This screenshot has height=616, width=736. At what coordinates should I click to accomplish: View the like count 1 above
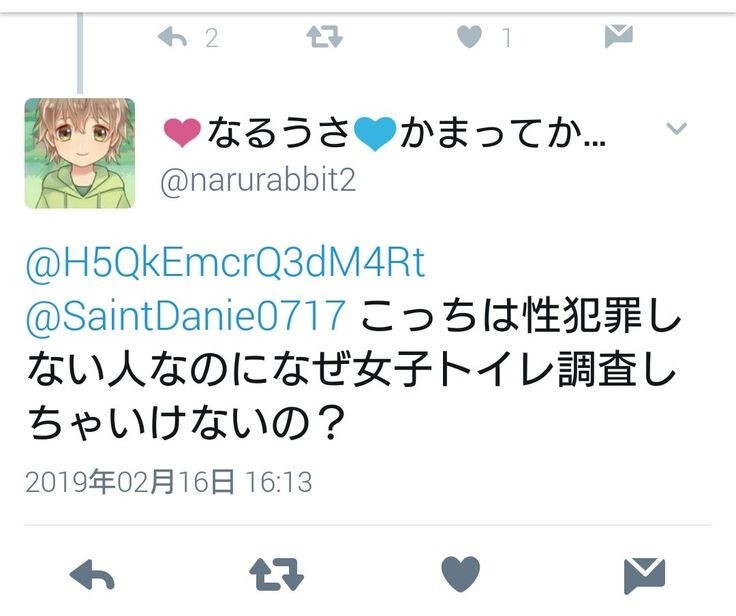pos(506,38)
